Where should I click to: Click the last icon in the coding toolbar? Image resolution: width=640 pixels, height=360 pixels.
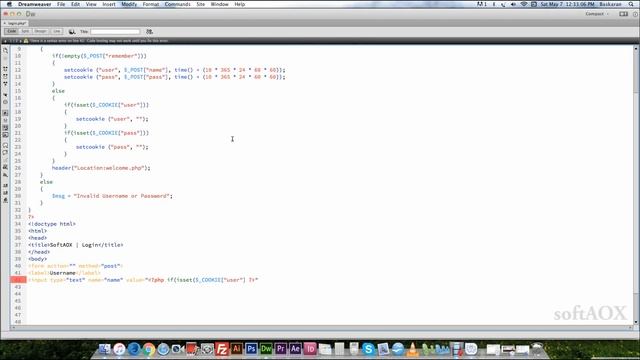point(5,200)
